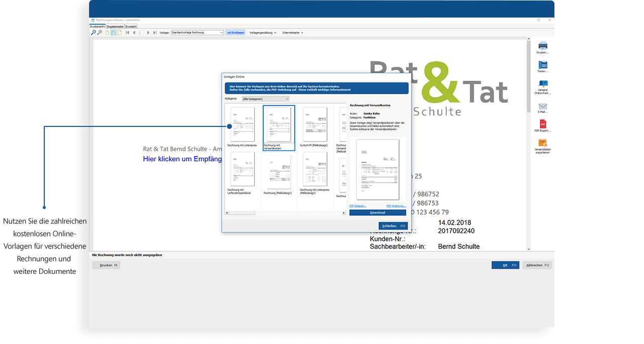Select the single page view icon
This screenshot has height=344, width=644.
pyautogui.click(x=107, y=33)
